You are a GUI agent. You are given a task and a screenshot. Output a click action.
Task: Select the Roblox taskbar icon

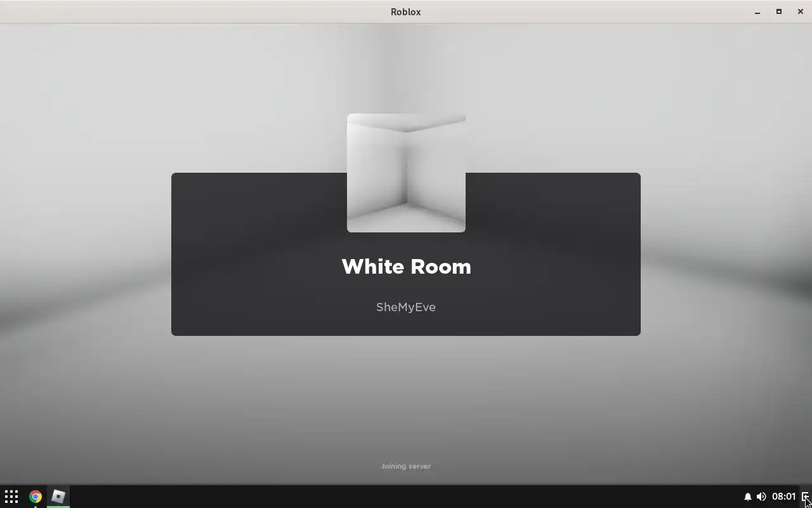58,497
